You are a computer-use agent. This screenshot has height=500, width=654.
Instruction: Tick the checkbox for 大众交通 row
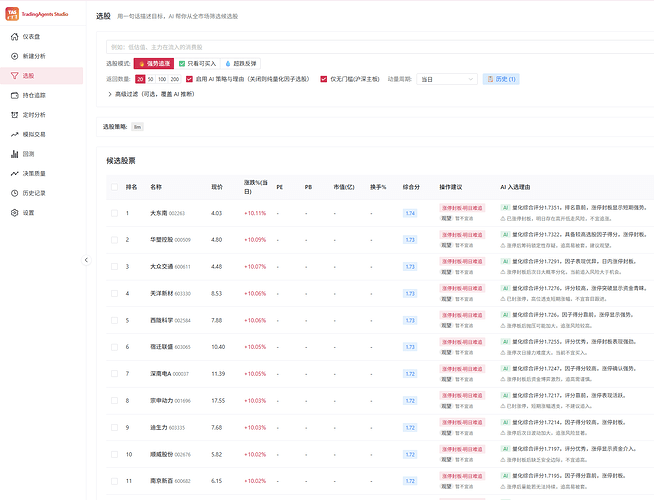click(114, 266)
